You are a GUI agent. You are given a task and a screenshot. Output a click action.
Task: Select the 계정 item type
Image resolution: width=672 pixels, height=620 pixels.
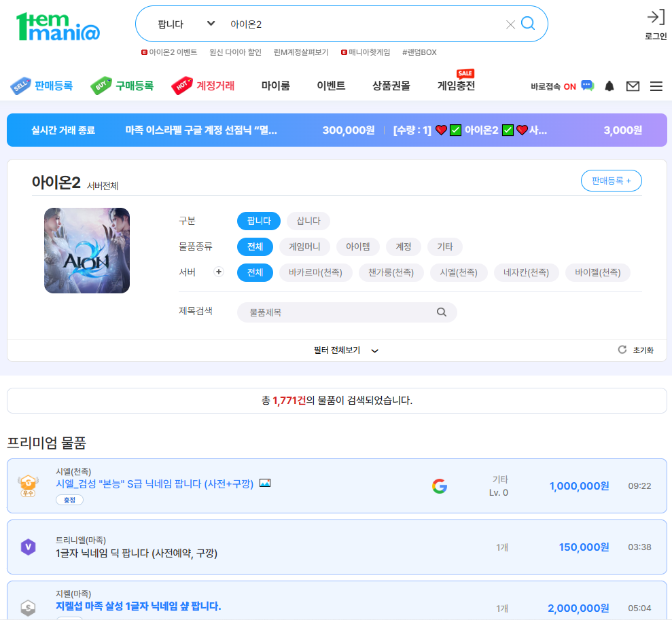[404, 247]
